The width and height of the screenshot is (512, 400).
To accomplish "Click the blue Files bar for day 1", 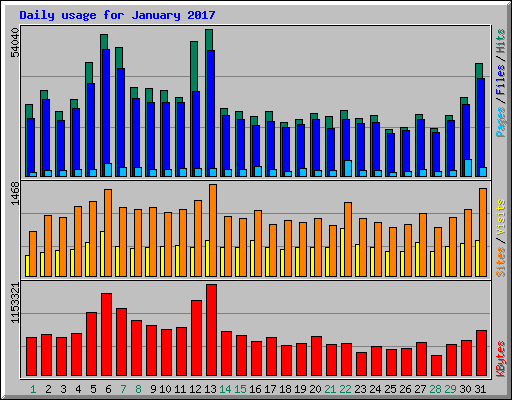I will (x=31, y=146).
